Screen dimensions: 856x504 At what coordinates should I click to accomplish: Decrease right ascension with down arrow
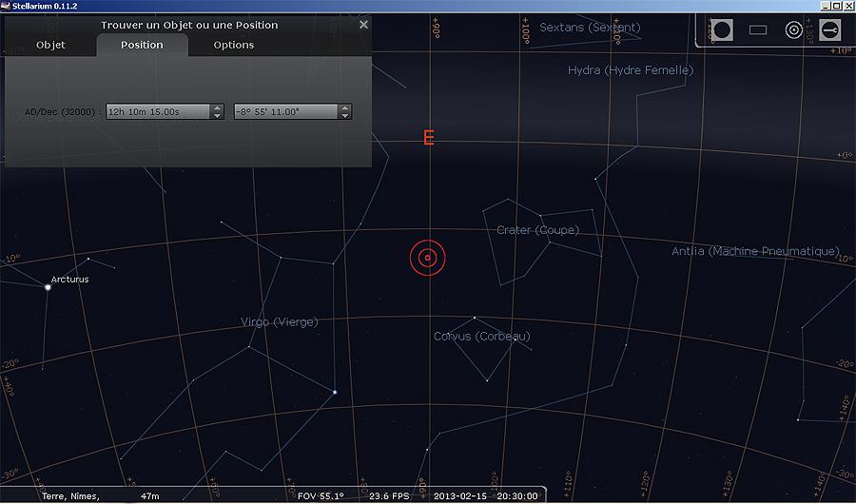(x=217, y=115)
